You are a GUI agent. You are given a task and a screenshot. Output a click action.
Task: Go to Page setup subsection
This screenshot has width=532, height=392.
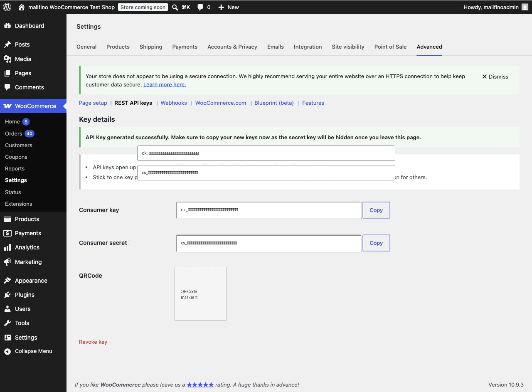click(93, 103)
